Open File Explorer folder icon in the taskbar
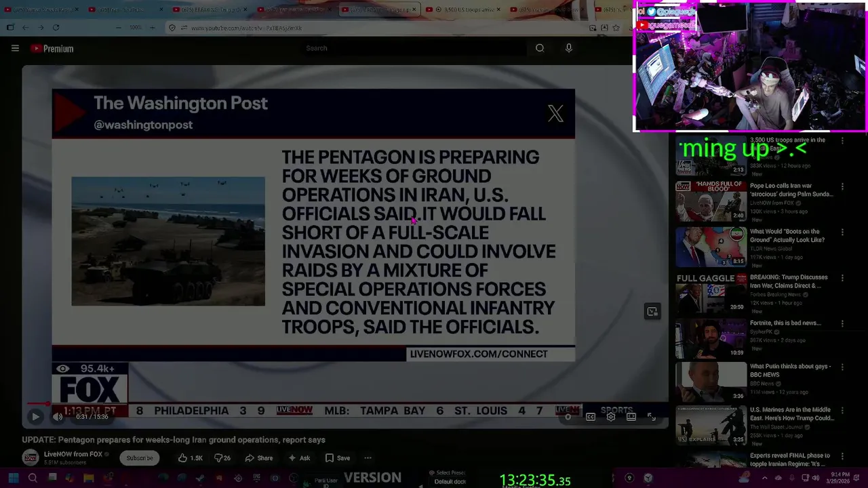 [88, 478]
